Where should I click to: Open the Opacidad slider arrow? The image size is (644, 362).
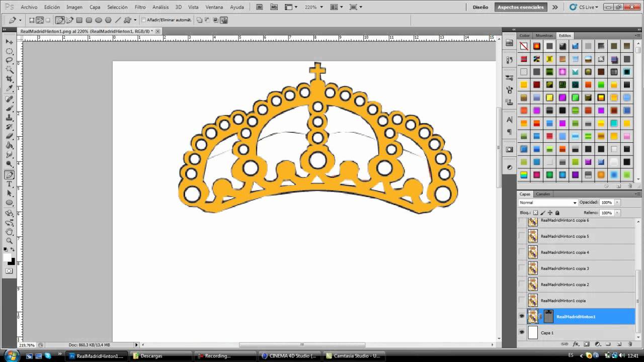tap(617, 203)
